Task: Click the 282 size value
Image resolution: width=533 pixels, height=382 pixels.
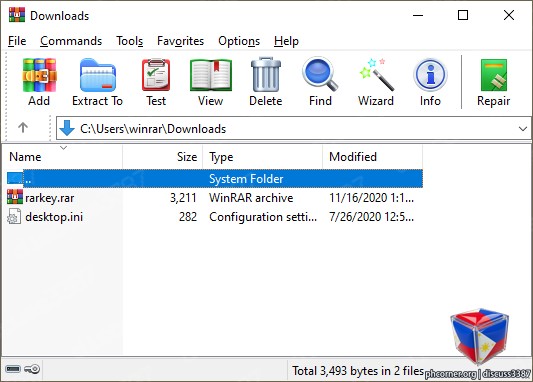Action: (188, 217)
